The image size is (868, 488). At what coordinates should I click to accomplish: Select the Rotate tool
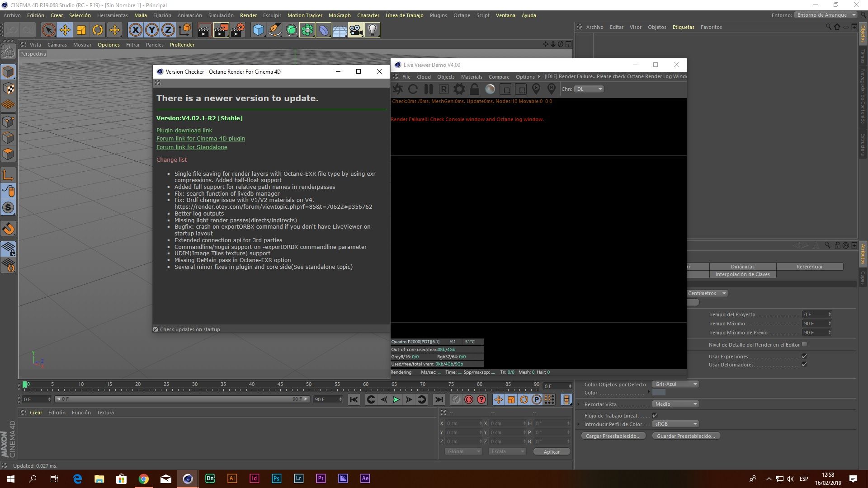point(98,30)
